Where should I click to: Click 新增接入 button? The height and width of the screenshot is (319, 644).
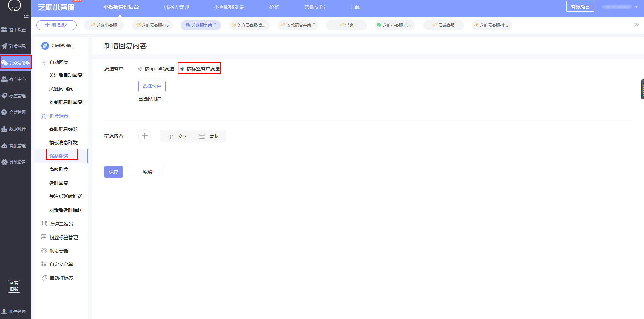57,25
